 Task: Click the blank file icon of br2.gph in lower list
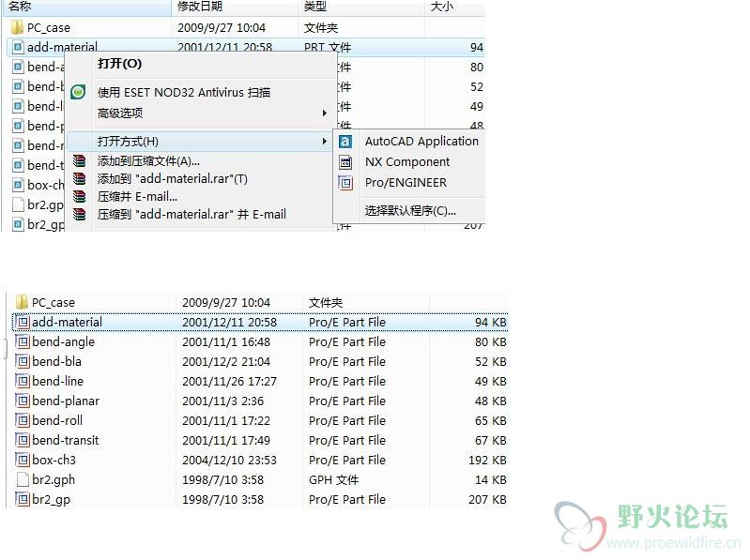pos(23,479)
